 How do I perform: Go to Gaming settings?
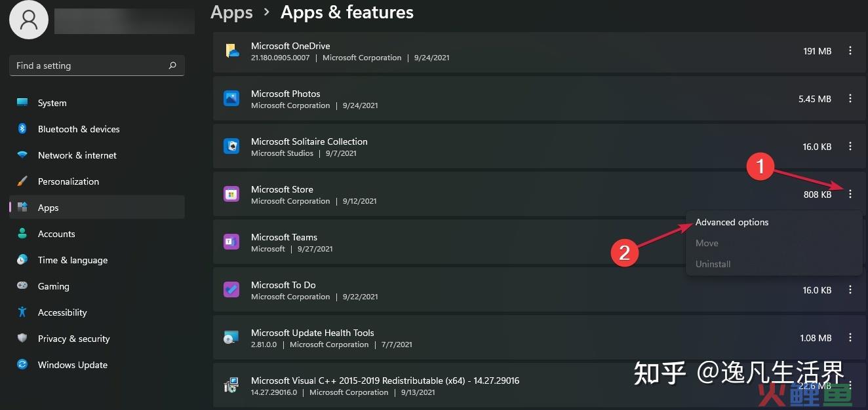tap(97, 286)
